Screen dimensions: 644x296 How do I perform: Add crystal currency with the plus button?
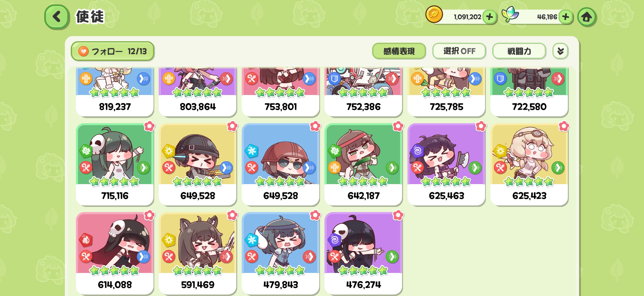565,17
